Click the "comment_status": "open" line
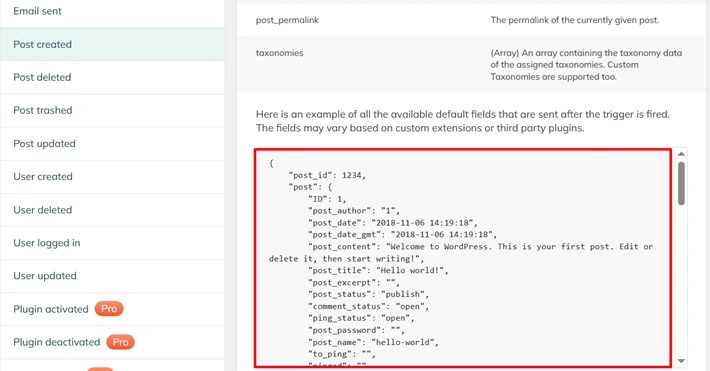Image resolution: width=710 pixels, height=371 pixels. click(369, 307)
